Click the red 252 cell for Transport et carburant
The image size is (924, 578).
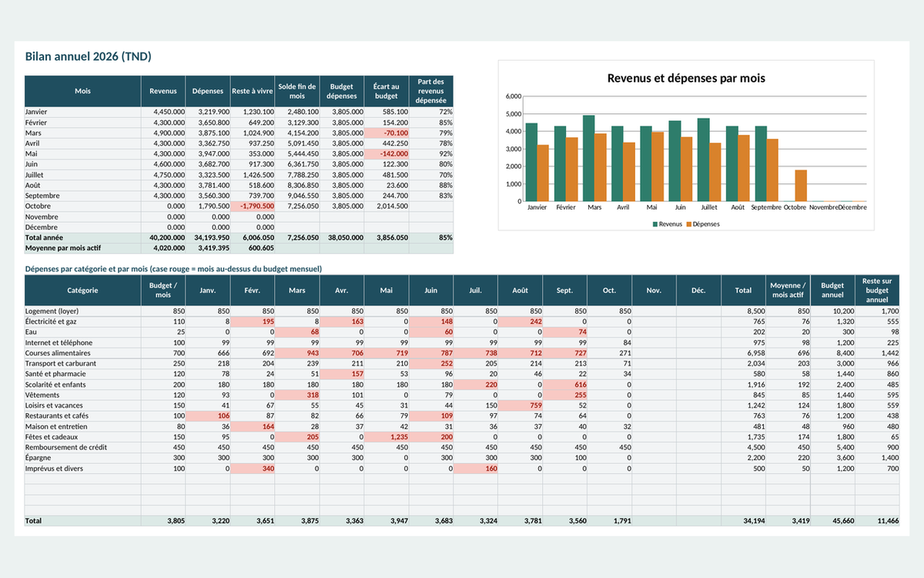click(x=431, y=363)
